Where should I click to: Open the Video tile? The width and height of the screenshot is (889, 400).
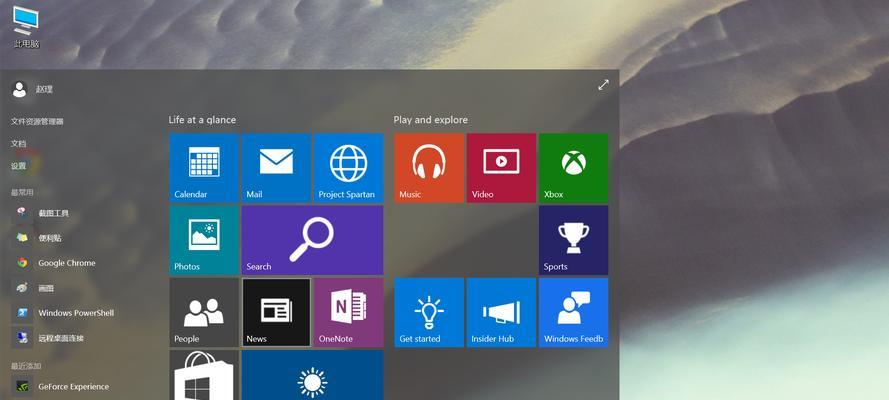pyautogui.click(x=501, y=168)
